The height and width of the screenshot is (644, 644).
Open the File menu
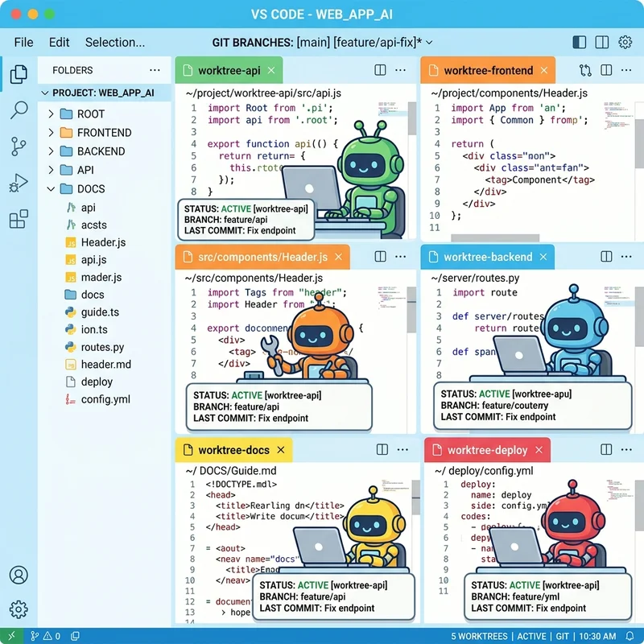coord(23,43)
